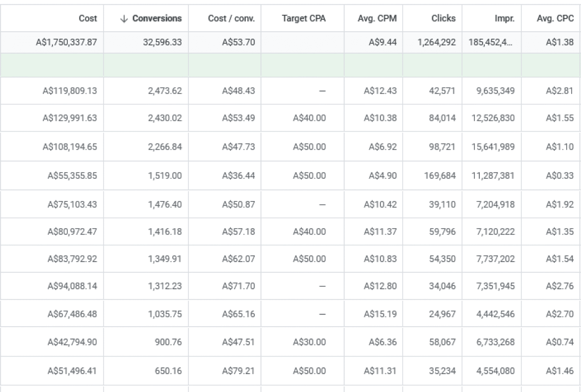Click conversions cell 2,430.02
Screen dimensions: 581x392
[165, 118]
